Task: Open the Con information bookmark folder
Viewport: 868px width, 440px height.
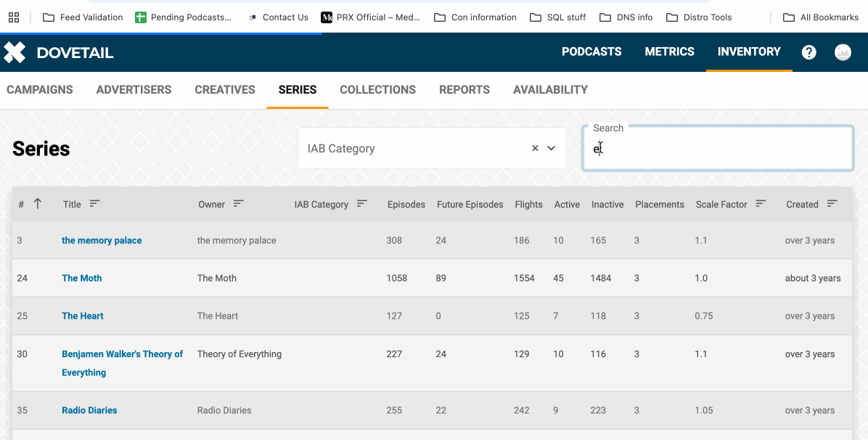Action: point(475,17)
